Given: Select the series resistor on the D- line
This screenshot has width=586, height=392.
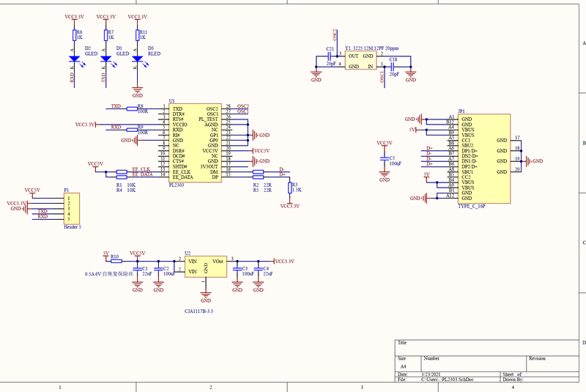Looking at the screenshot, I should tap(259, 172).
